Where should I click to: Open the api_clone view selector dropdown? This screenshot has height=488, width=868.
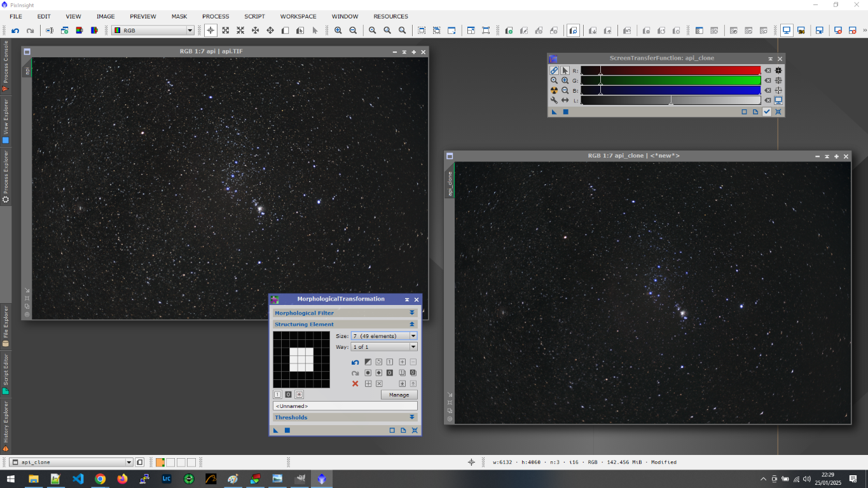pos(71,462)
